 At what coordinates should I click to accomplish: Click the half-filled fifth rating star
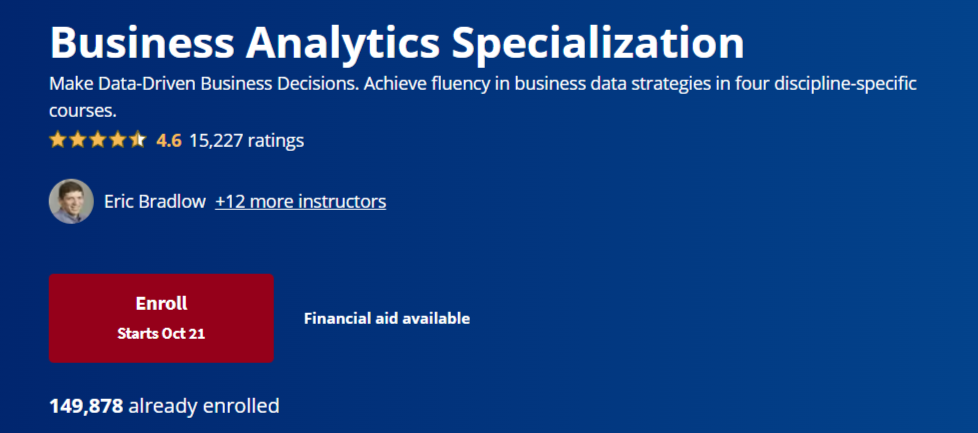point(138,140)
